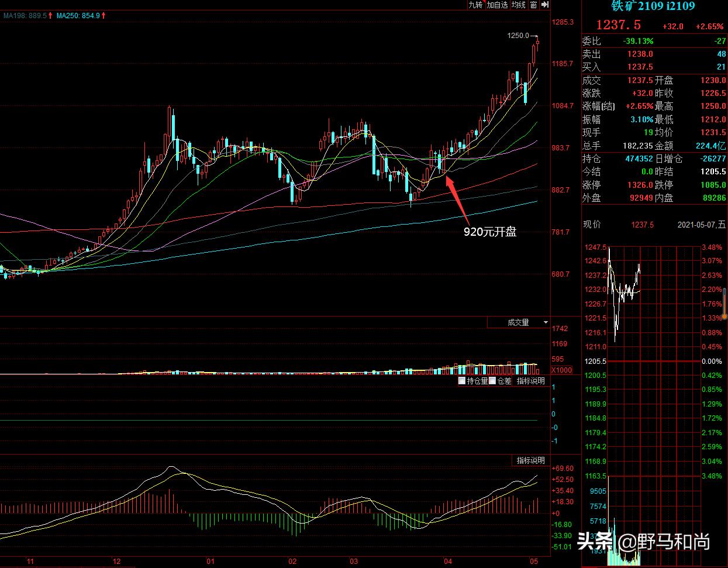
Task: Select the latest price 1237.5 in header
Action: pos(619,25)
